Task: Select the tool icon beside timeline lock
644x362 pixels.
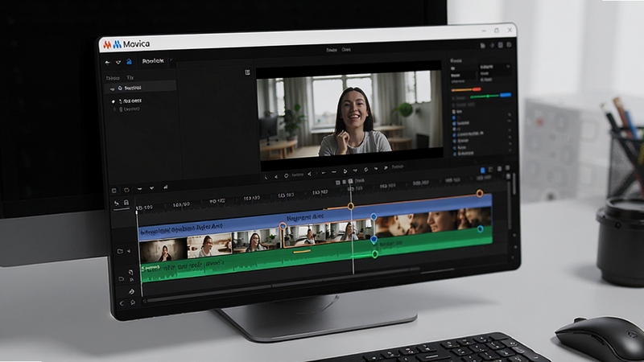Action: [x=117, y=204]
